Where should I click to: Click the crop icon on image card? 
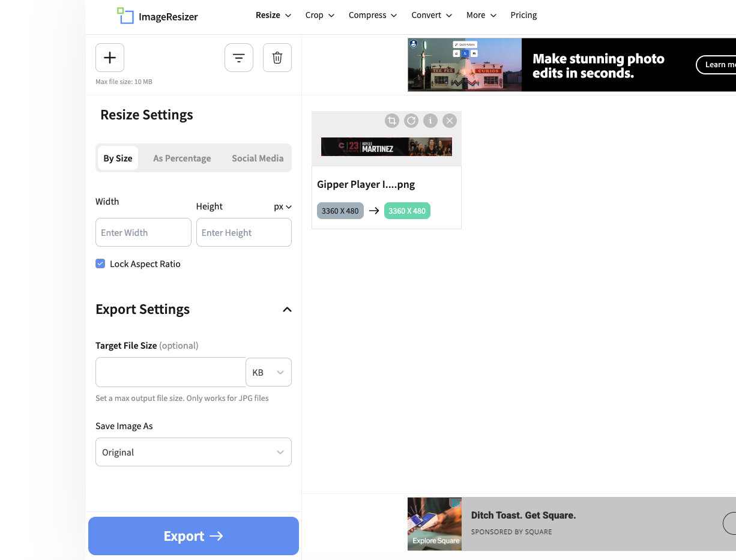pyautogui.click(x=392, y=121)
